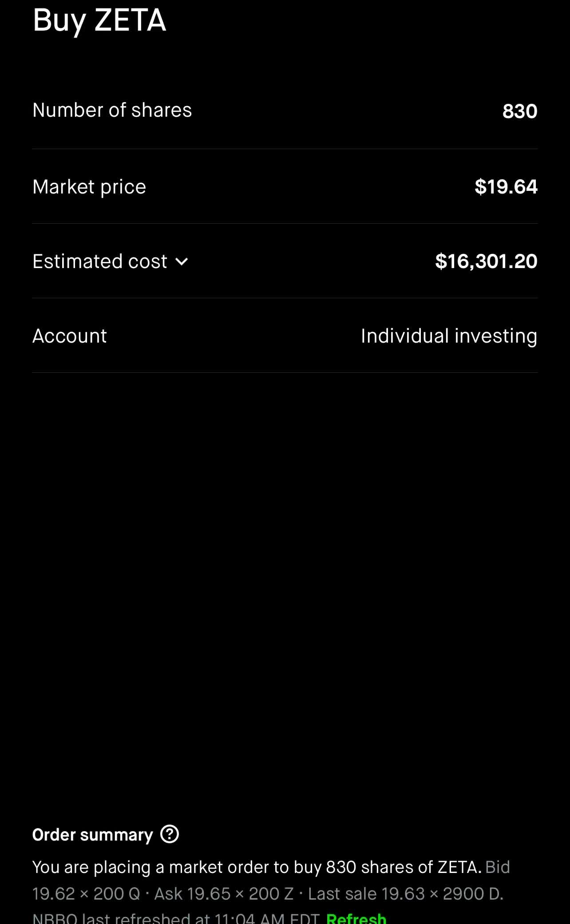Screen dimensions: 570x924
Task: Tap the NBBO last refreshed timestamp
Action: 176,917
